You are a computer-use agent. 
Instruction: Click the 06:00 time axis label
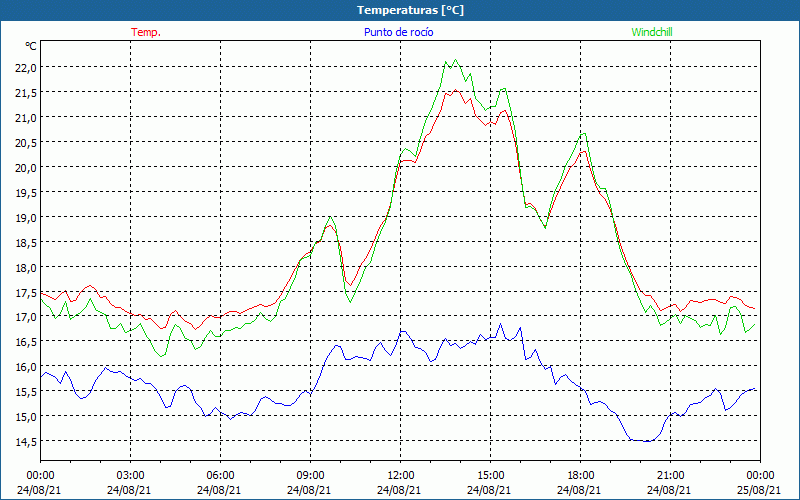pos(220,476)
